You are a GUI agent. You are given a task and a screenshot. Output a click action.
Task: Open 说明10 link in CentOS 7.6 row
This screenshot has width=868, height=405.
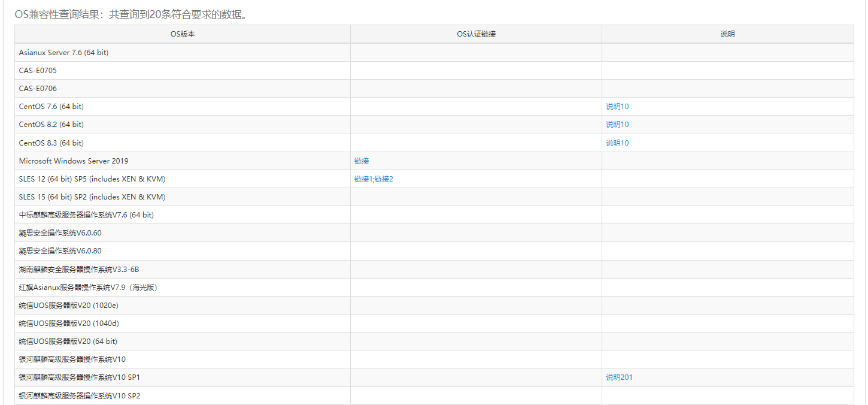click(617, 107)
